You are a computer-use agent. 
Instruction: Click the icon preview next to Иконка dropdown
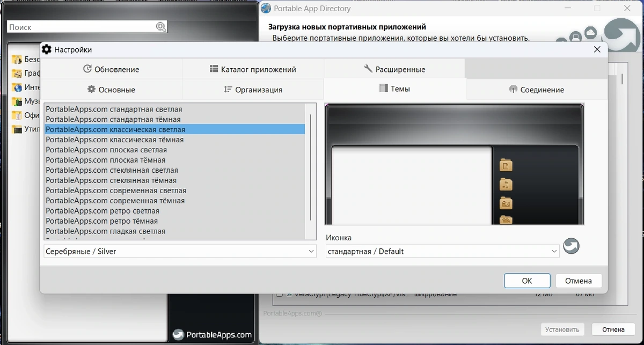(571, 246)
